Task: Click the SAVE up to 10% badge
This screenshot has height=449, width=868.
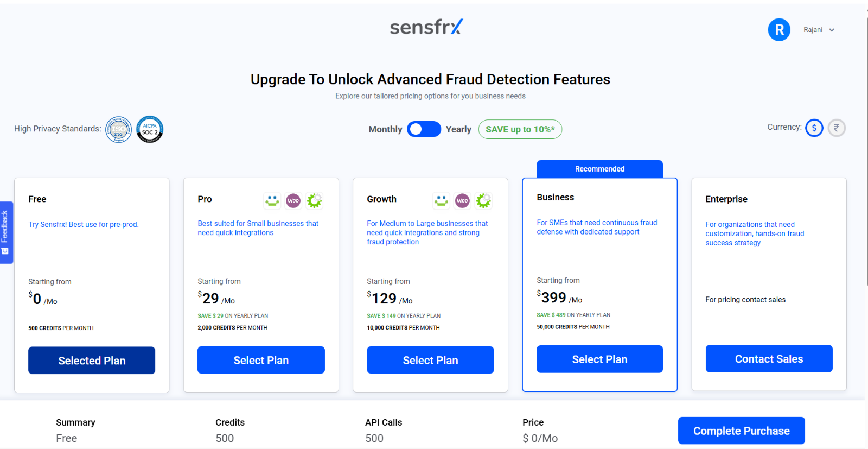Action: pyautogui.click(x=520, y=129)
